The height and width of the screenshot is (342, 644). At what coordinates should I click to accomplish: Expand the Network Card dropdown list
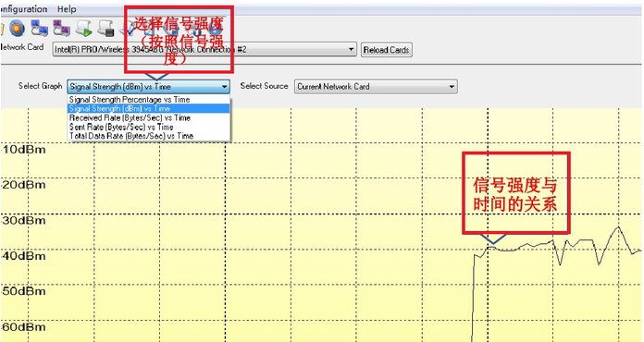tap(352, 50)
